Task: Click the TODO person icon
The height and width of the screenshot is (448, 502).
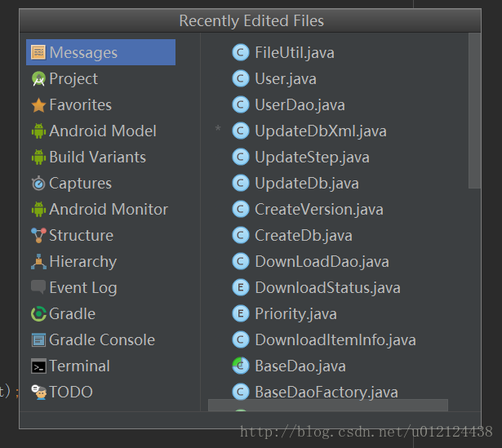Action: 38,392
